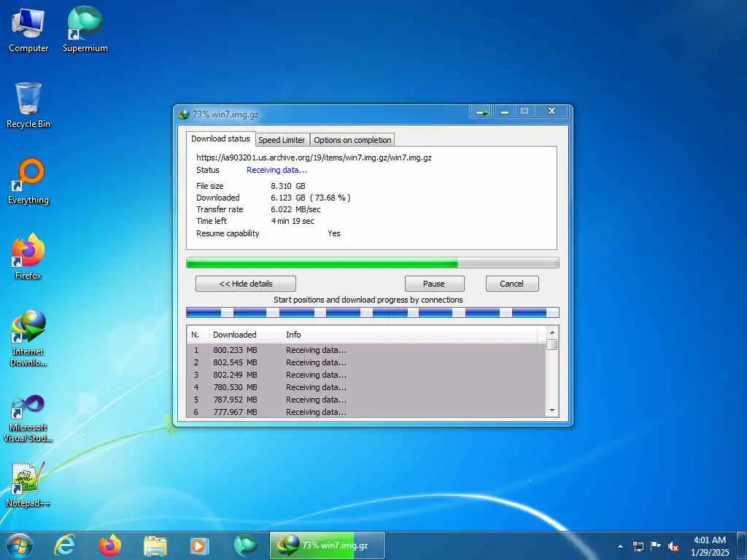The width and height of the screenshot is (747, 560).
Task: Switch to the Speed Limiter tab
Action: pyautogui.click(x=282, y=140)
